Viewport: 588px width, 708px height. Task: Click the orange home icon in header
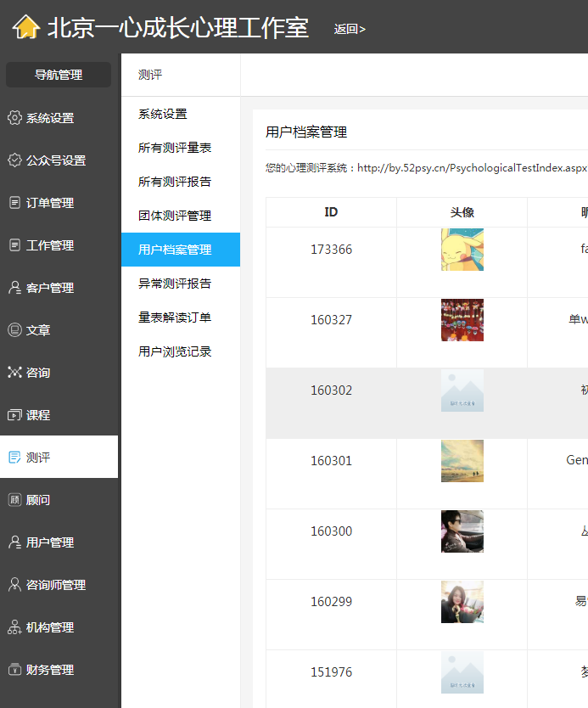pyautogui.click(x=26, y=26)
